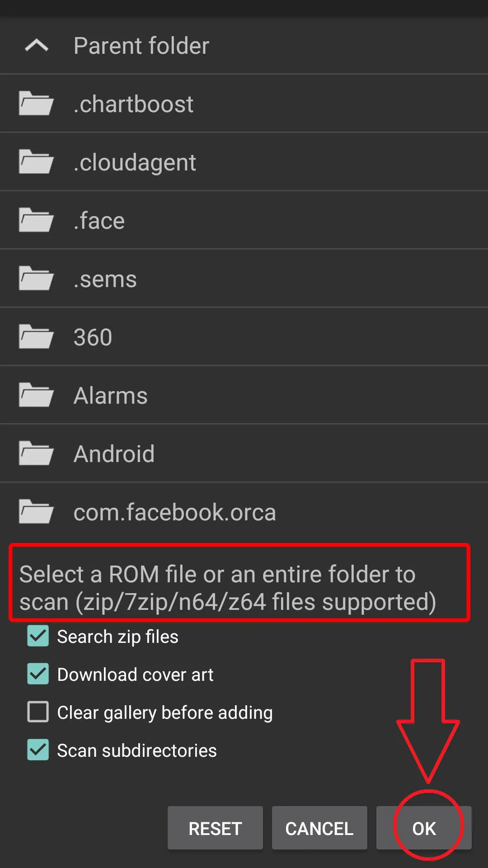Tap the Parent folder label
Image resolution: width=488 pixels, height=868 pixels.
[141, 46]
